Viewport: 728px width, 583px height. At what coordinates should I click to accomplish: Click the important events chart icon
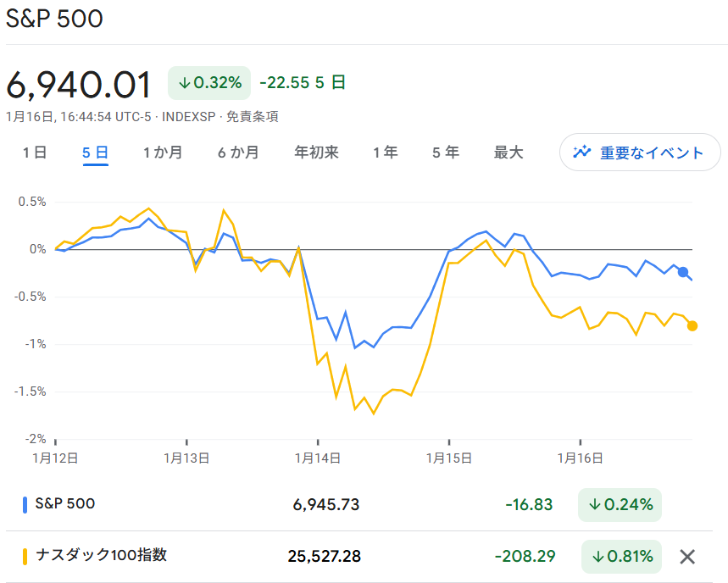(x=582, y=153)
